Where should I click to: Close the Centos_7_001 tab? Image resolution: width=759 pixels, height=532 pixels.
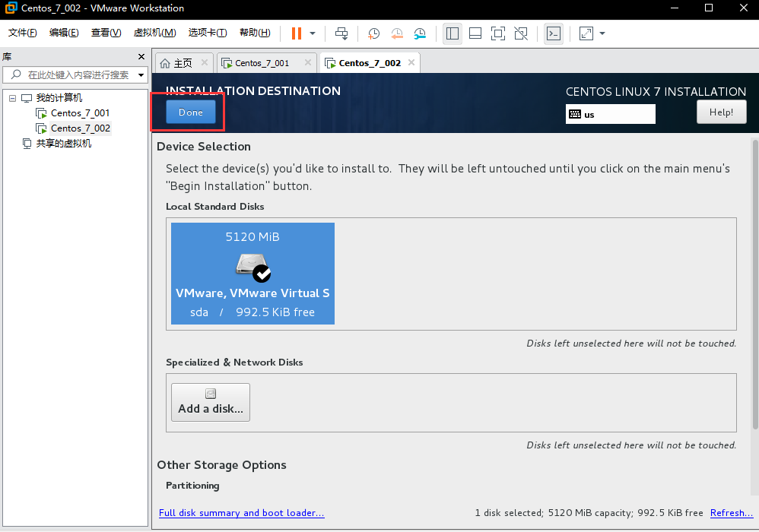(x=308, y=62)
